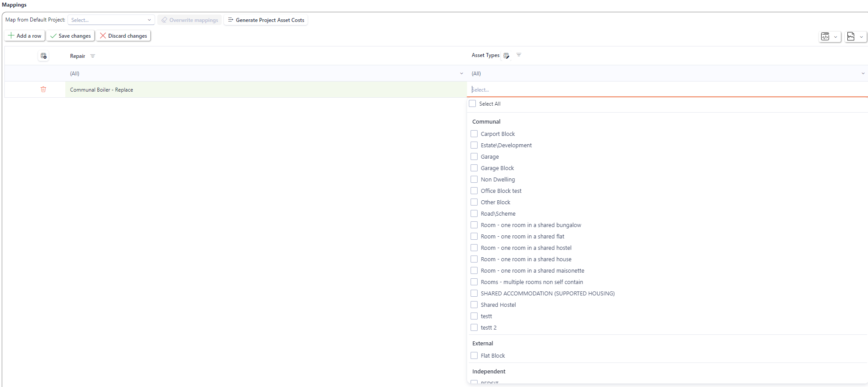Select Room - one room in a shared maisonette
This screenshot has width=868, height=387.
tap(474, 271)
